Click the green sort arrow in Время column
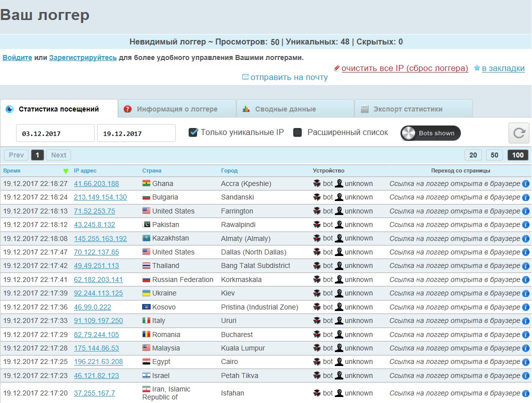 click(66, 171)
